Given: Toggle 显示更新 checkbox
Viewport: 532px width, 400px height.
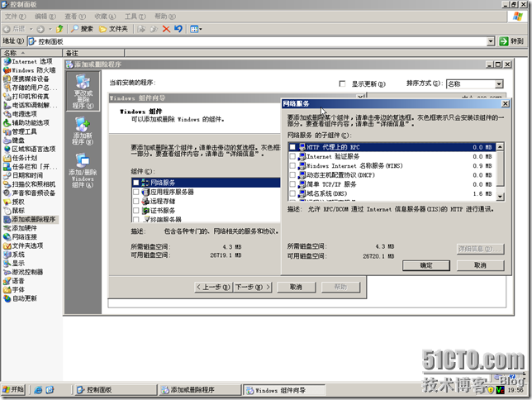Looking at the screenshot, I should coord(342,83).
